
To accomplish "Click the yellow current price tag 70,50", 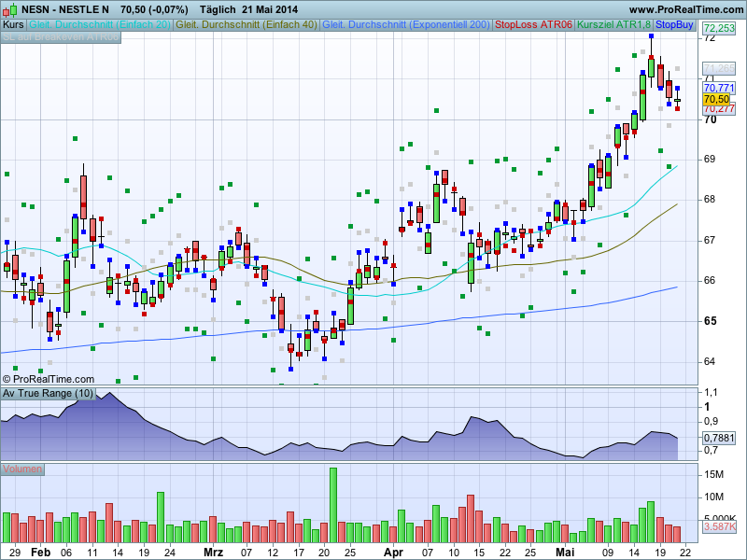I will [716, 99].
